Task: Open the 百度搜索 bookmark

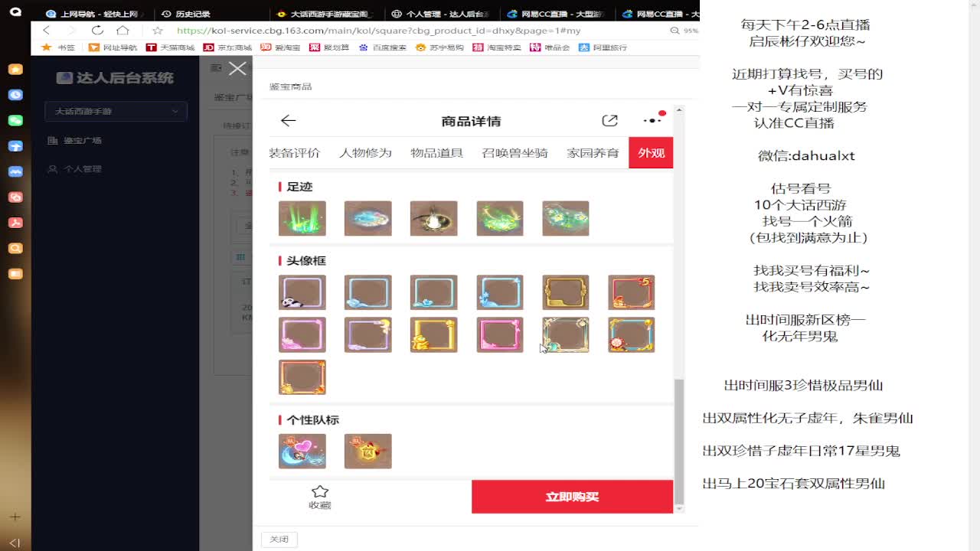Action: (383, 47)
